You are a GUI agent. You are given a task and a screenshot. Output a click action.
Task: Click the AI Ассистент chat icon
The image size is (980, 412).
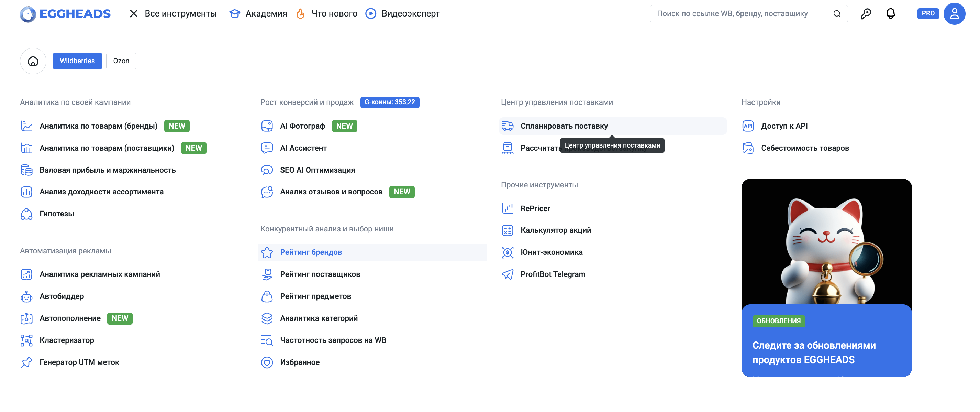pos(267,148)
